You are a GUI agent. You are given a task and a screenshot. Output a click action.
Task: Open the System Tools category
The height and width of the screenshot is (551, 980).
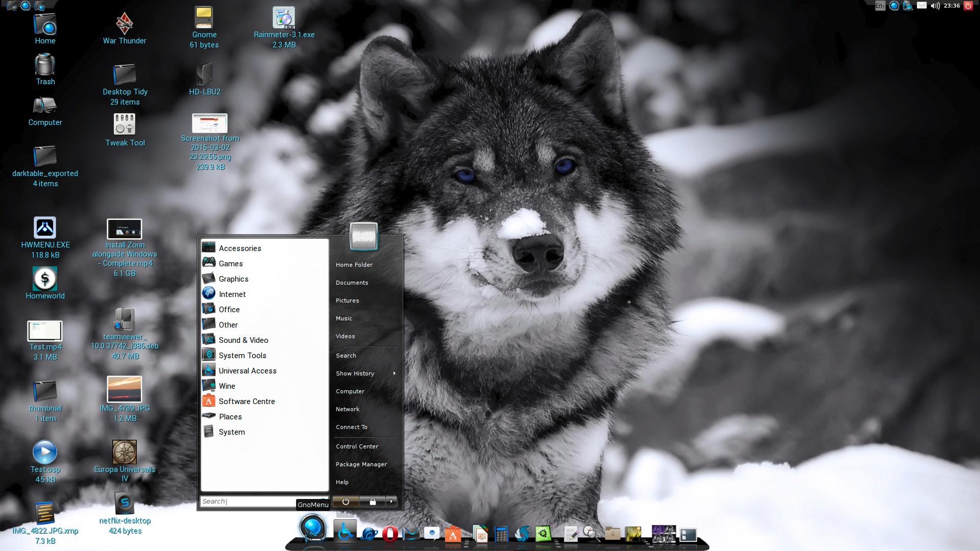click(242, 356)
